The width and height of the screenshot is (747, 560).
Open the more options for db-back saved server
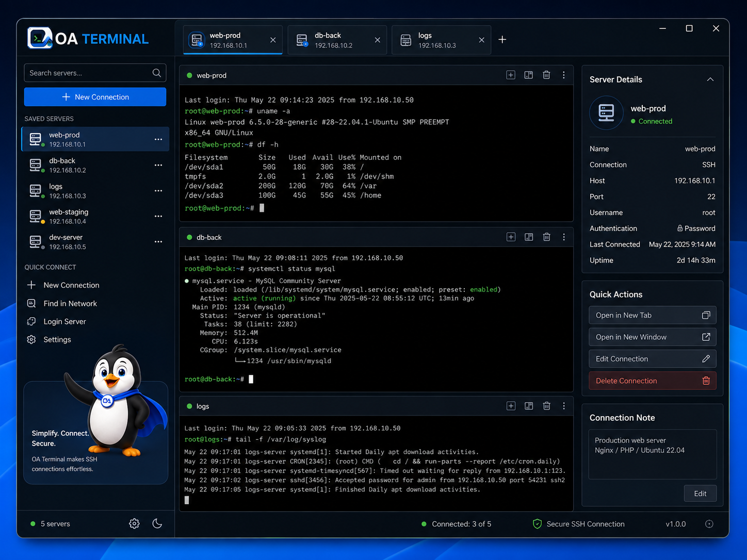[158, 165]
